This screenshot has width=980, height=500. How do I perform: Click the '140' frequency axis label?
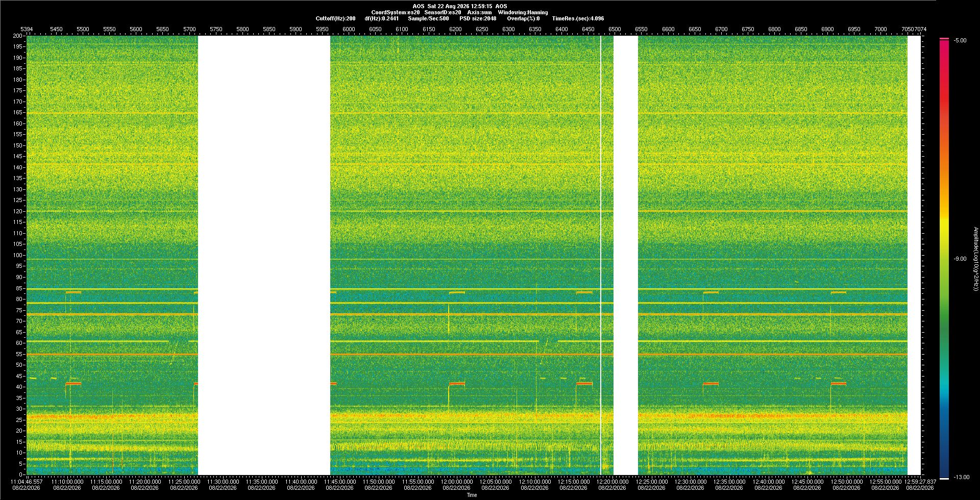pyautogui.click(x=18, y=167)
